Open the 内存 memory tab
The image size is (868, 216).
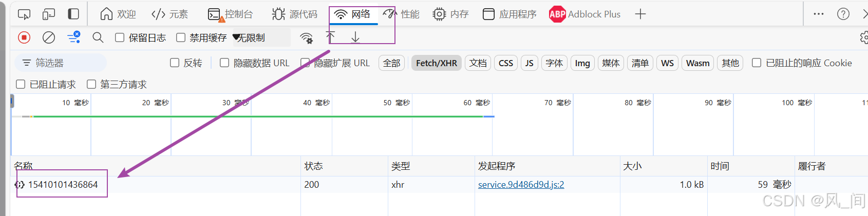[x=450, y=14]
